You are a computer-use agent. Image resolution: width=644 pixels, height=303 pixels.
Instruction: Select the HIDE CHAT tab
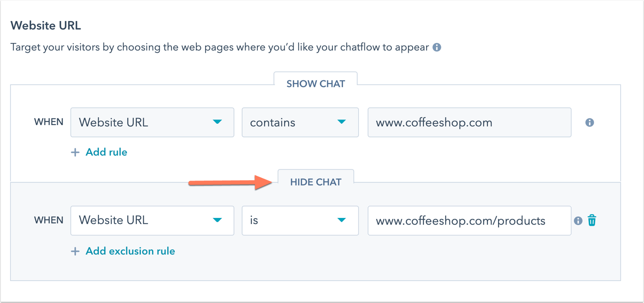315,182
